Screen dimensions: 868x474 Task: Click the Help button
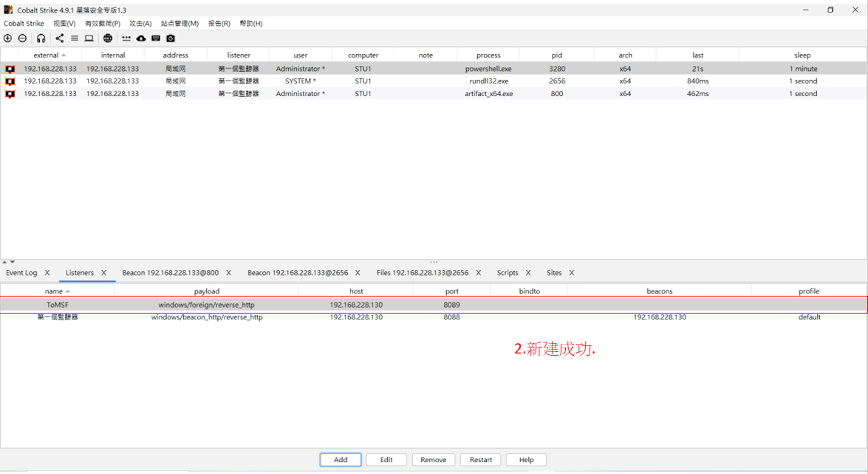point(527,460)
